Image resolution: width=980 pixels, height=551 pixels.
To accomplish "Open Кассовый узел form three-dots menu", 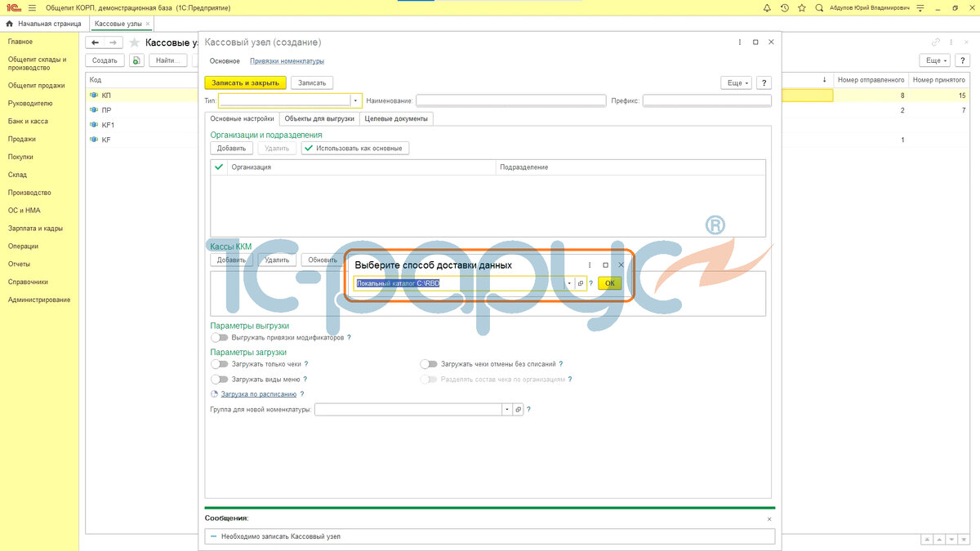I will 740,42.
